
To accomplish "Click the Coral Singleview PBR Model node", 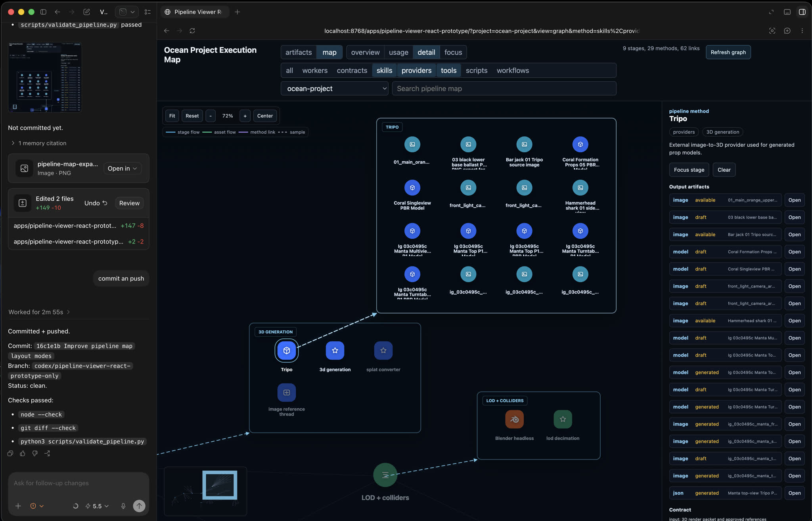I will coord(412,188).
